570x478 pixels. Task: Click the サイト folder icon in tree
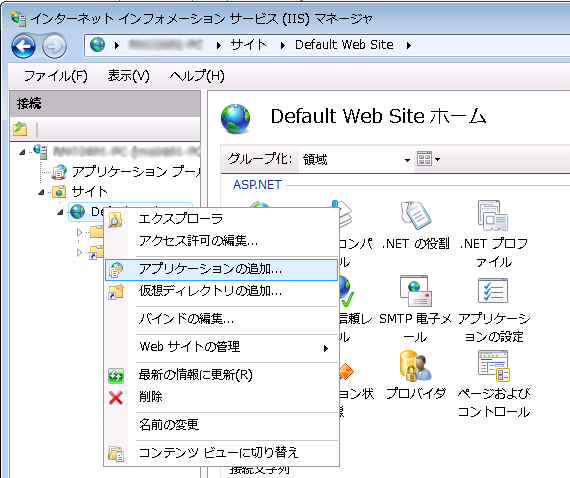pos(59,191)
